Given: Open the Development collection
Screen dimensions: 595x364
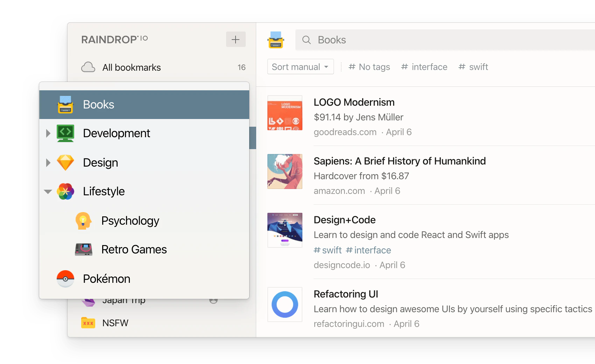Looking at the screenshot, I should point(144,133).
